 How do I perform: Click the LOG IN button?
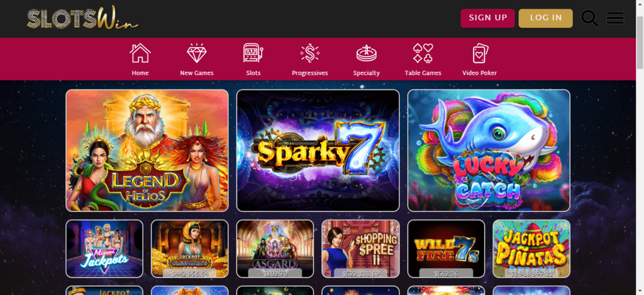[545, 18]
